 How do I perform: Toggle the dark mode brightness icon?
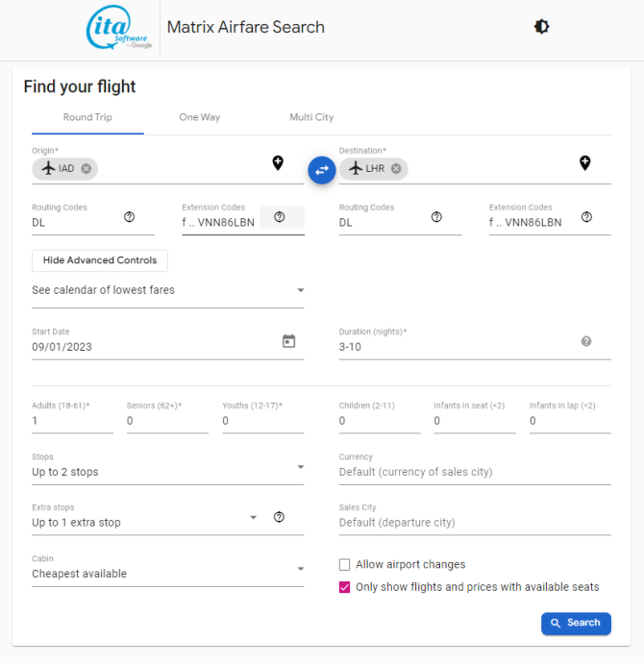(541, 27)
